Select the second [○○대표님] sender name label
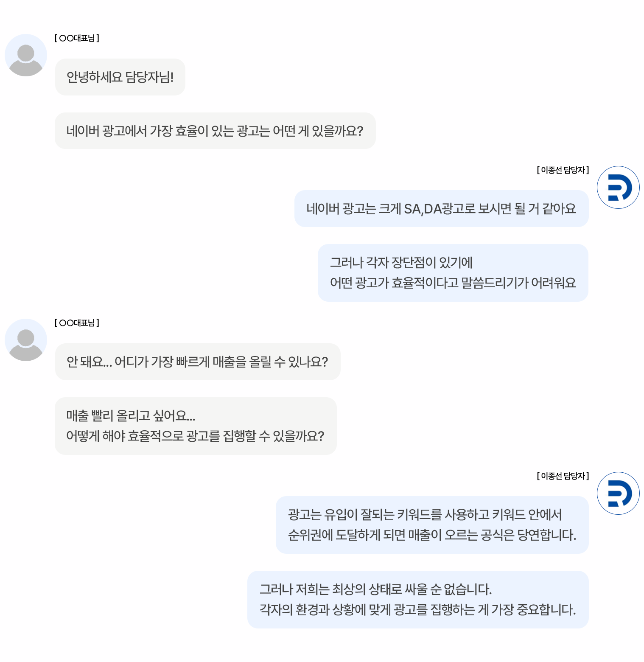This screenshot has width=644, height=662. 77,323
